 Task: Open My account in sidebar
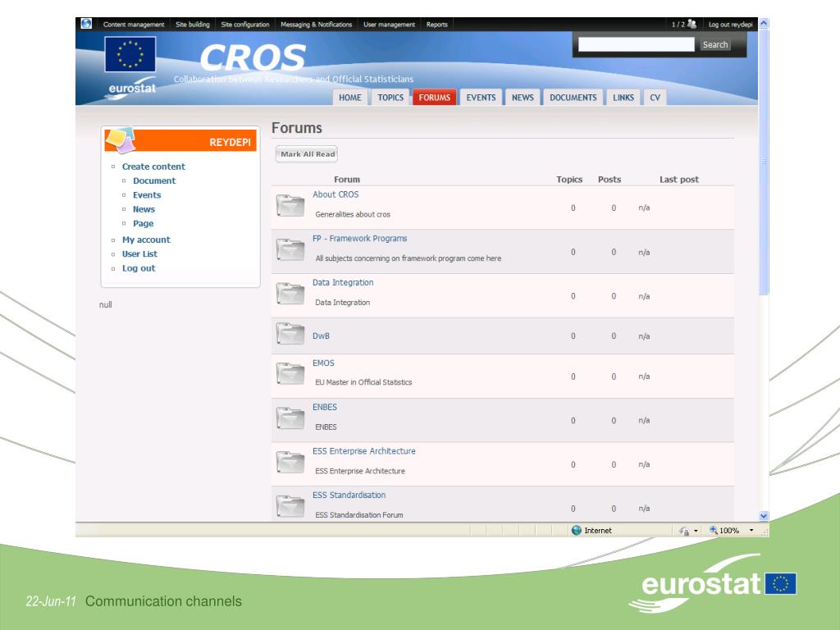[x=146, y=240]
